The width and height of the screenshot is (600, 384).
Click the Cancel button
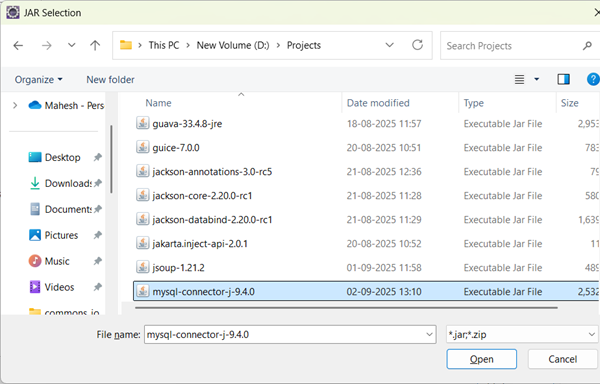point(562,359)
